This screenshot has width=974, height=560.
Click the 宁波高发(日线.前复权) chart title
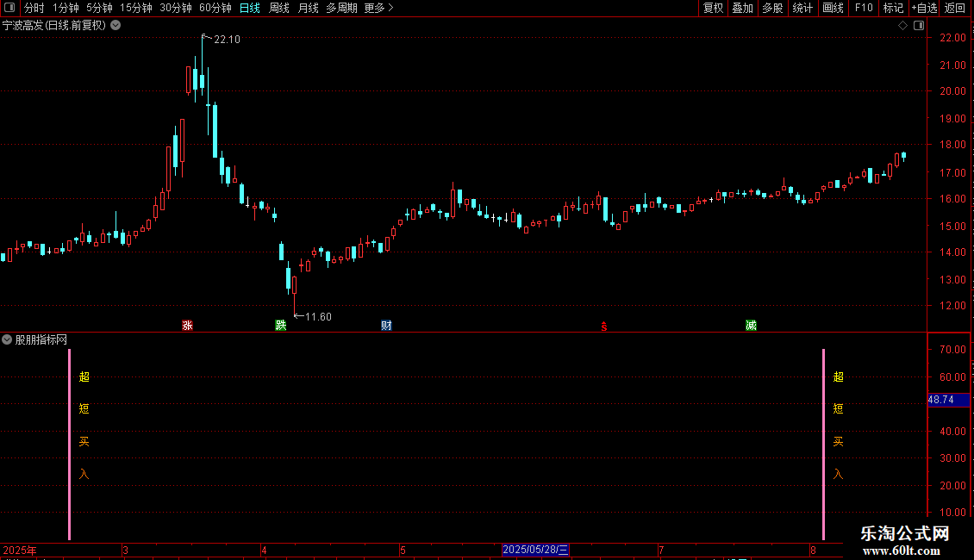pos(54,26)
